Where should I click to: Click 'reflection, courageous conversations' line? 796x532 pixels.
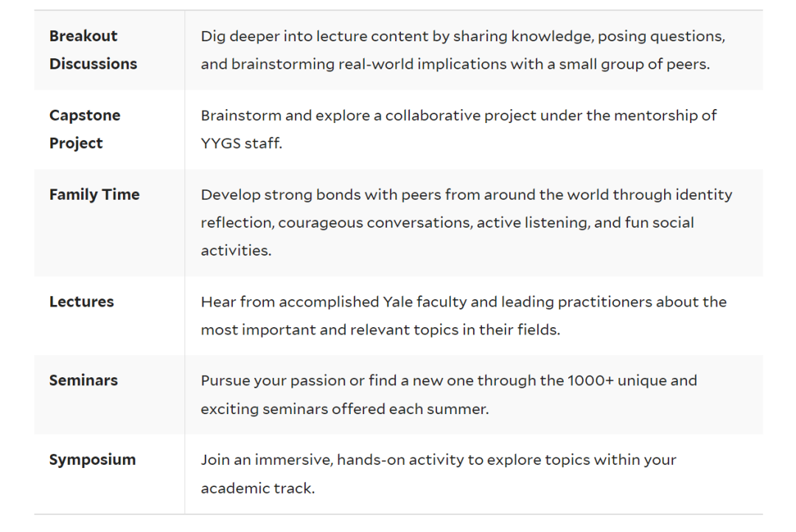(447, 223)
